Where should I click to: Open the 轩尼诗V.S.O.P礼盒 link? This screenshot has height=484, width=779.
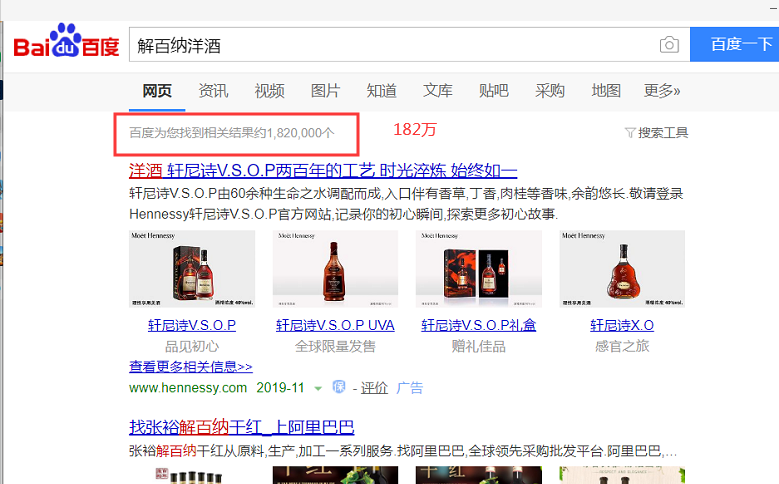pos(479,325)
